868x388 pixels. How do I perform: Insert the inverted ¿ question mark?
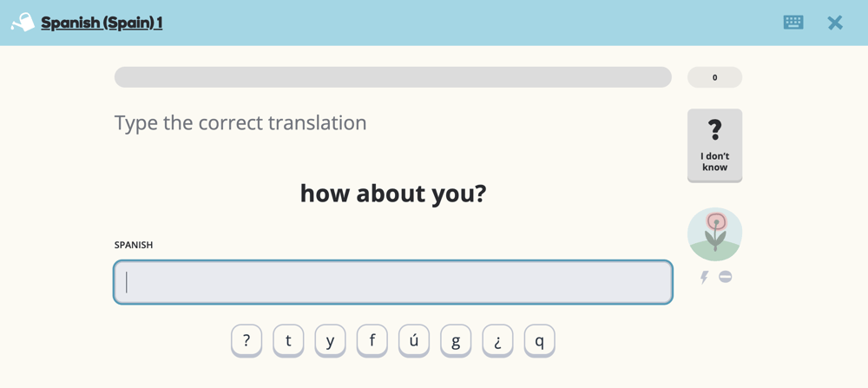point(497,341)
